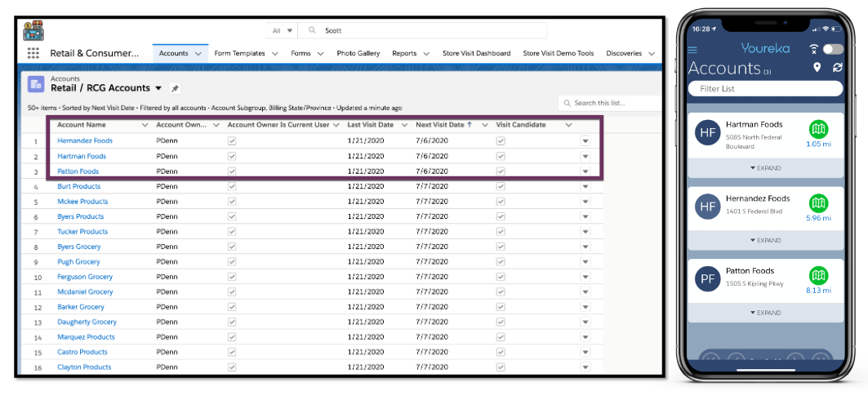Open the All search scope dropdown
Screen dimensions: 868x396
pyautogui.click(x=283, y=30)
